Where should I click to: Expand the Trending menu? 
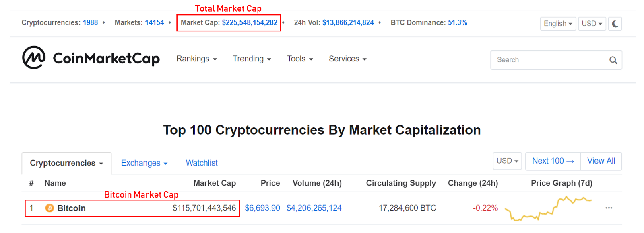pos(252,59)
